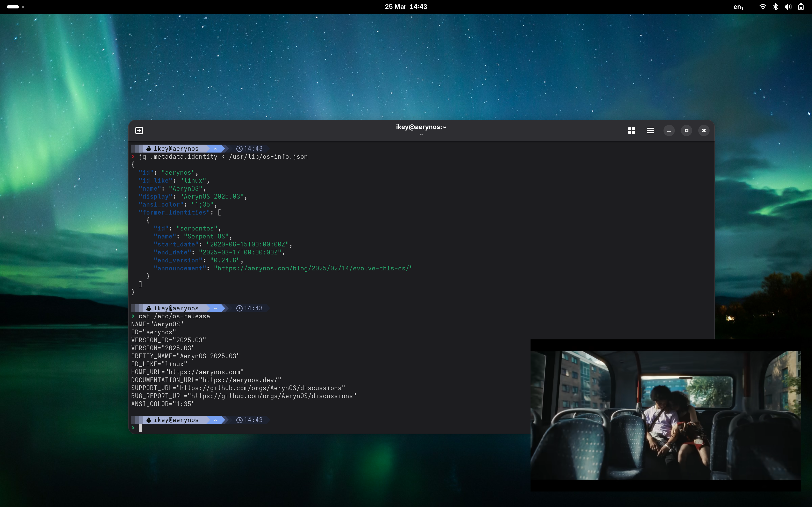Open the 25 Mar 14:43 clock menu

point(406,7)
